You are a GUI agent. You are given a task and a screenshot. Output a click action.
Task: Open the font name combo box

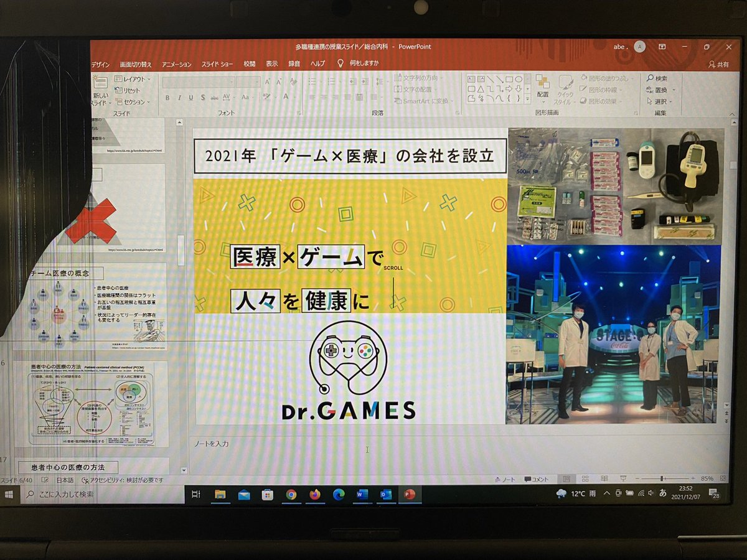coord(199,82)
